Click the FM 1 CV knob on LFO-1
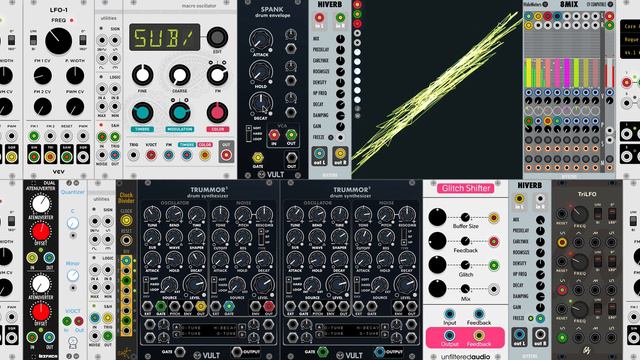Image resolution: width=640 pixels, height=360 pixels. tap(42, 76)
